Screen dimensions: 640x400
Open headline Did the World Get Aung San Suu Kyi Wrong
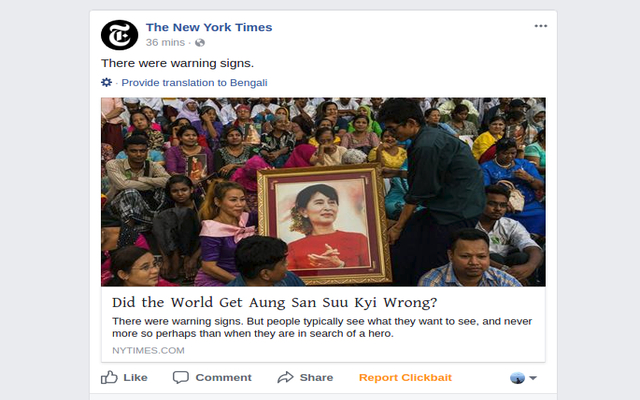274,302
